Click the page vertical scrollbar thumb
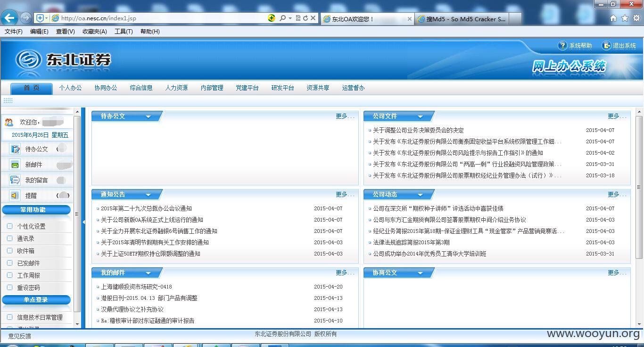This screenshot has width=644, height=347. (x=639, y=186)
